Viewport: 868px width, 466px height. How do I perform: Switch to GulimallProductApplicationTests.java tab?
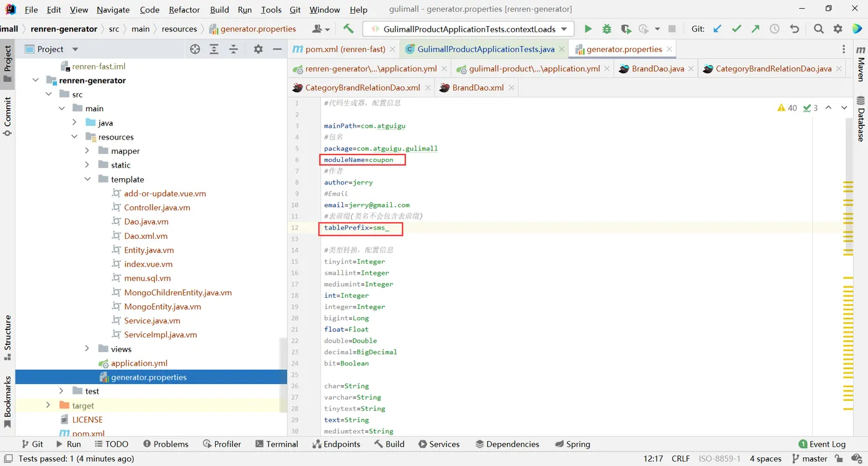485,49
